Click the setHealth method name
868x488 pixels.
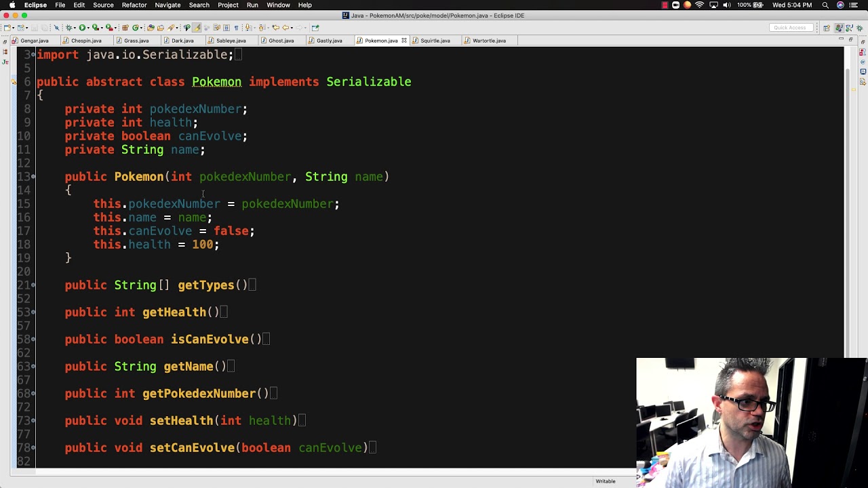[181, 421]
